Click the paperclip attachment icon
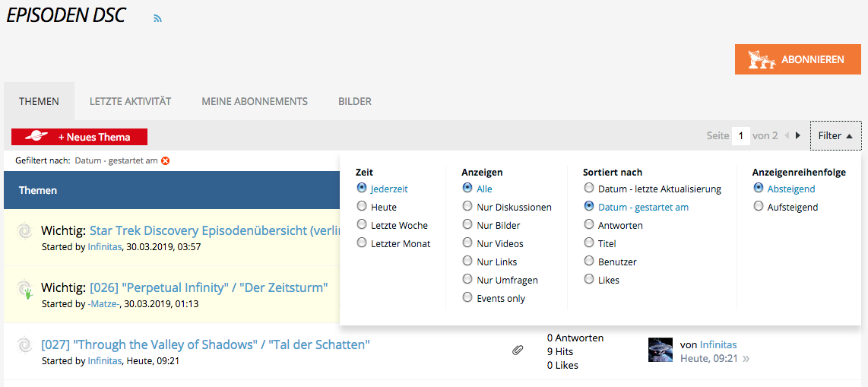This screenshot has width=868, height=387. (x=518, y=350)
